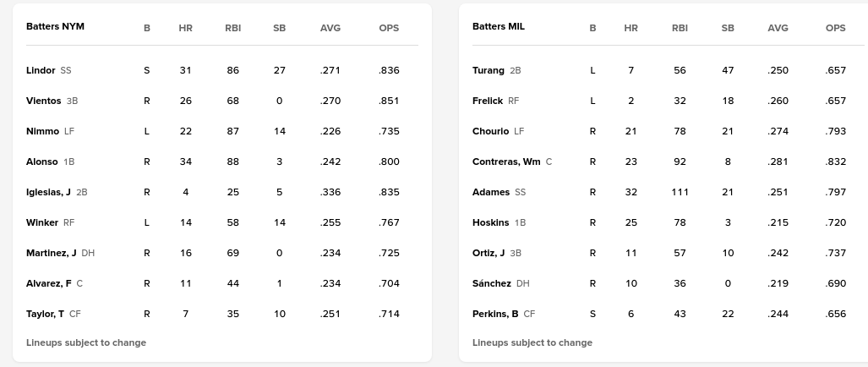Image resolution: width=868 pixels, height=367 pixels.
Task: Open Winker player profile
Action: [42, 222]
